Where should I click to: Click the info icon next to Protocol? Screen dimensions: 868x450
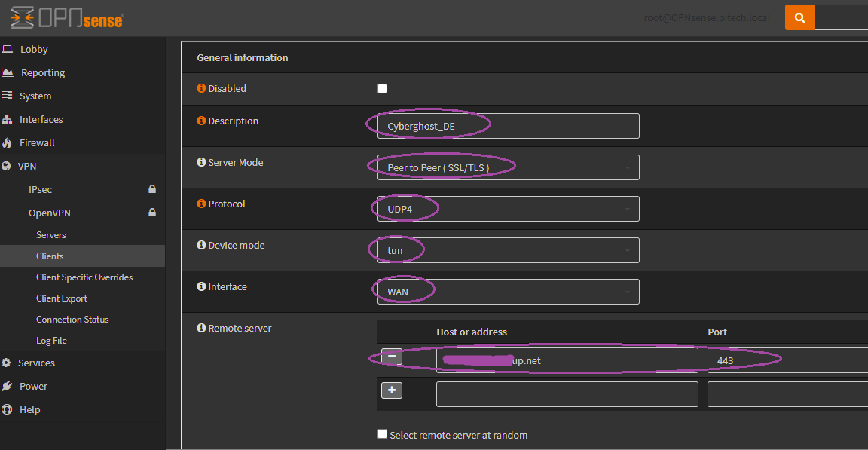[x=201, y=204]
